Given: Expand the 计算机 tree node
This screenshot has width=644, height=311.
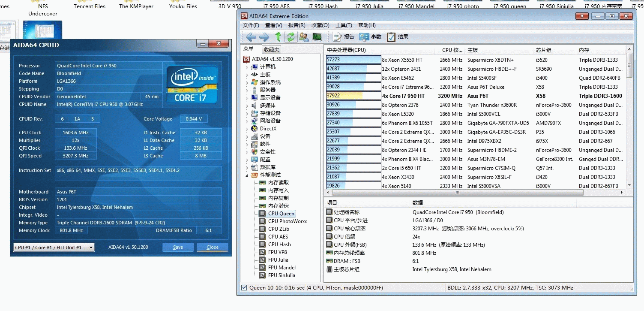Looking at the screenshot, I should tap(247, 67).
